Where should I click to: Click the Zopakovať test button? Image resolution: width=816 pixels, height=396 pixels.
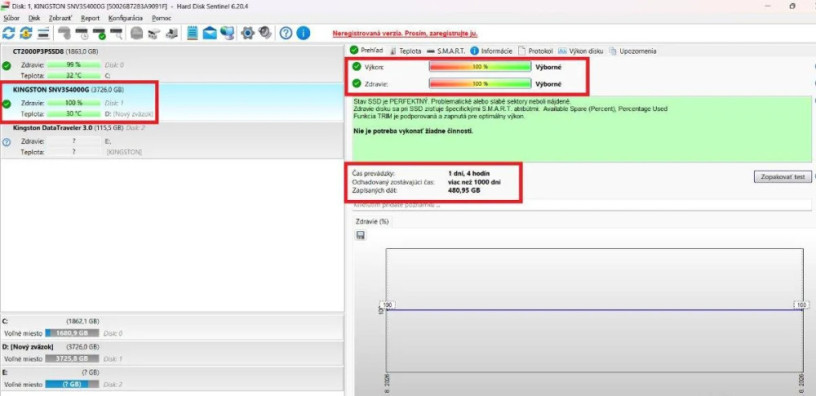(782, 177)
